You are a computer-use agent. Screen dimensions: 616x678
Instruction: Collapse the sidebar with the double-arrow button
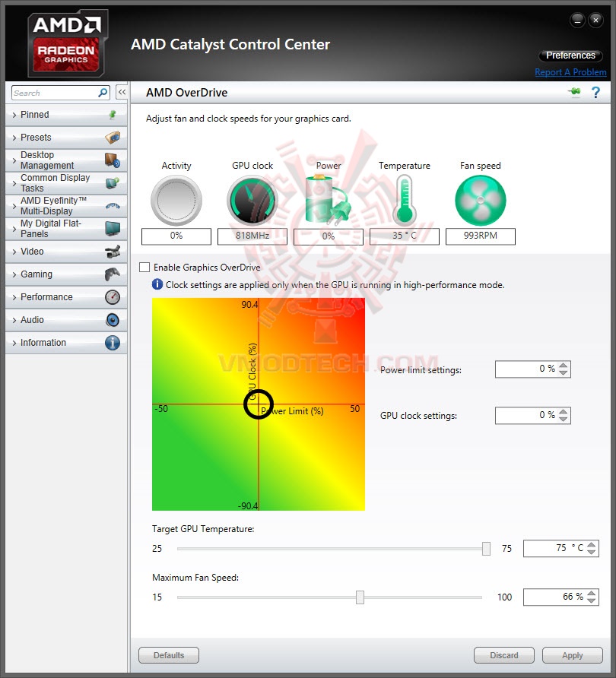point(122,92)
